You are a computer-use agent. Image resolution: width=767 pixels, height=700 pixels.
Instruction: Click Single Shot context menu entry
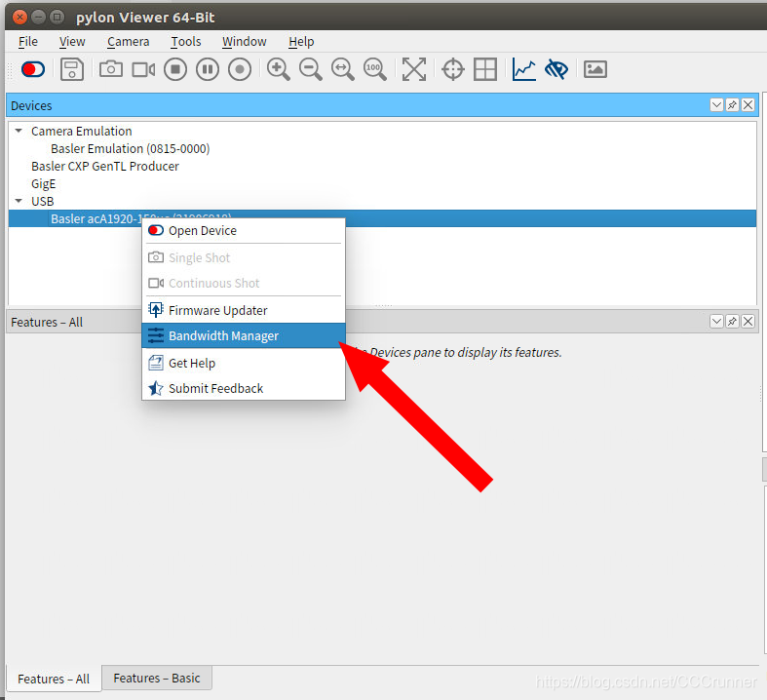pos(243,257)
